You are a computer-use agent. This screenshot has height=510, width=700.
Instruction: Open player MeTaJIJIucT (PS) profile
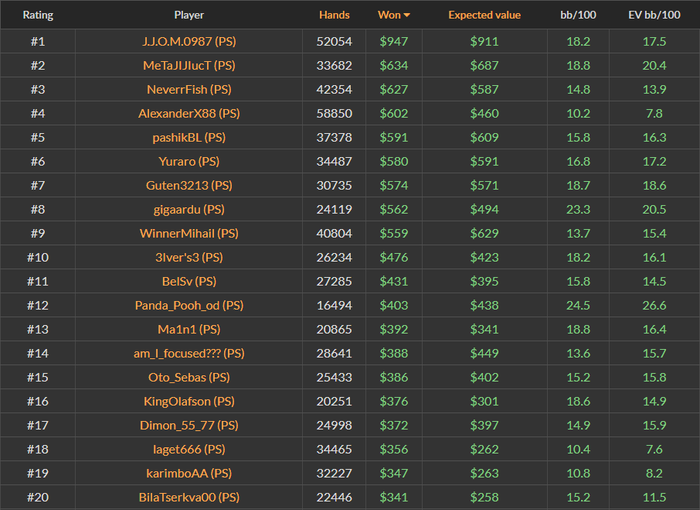point(189,66)
